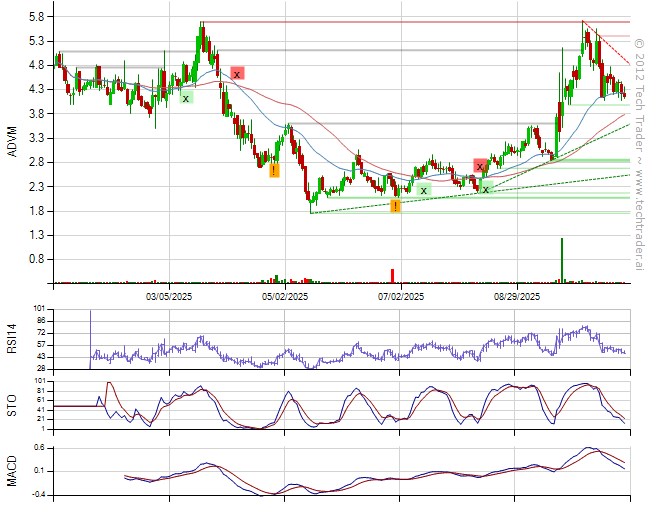Image resolution: width=657 pixels, height=514 pixels.
Task: Click the red x marker before 08/29/2025
Action: 480,165
